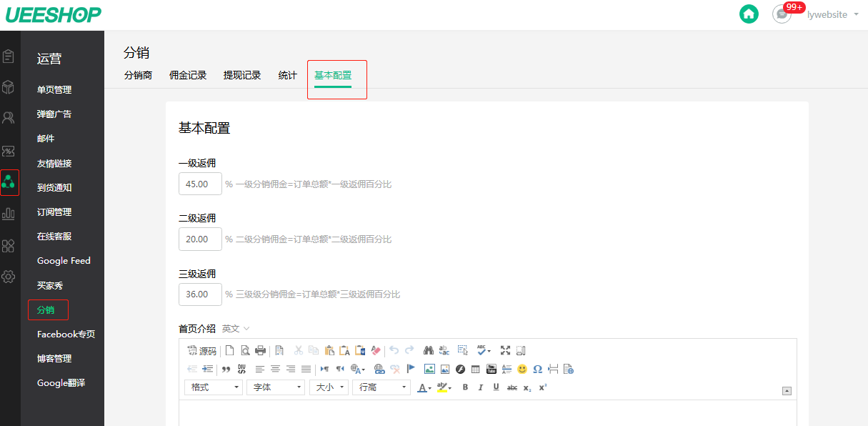Open statistics bar chart icon in left rail

pyautogui.click(x=9, y=213)
